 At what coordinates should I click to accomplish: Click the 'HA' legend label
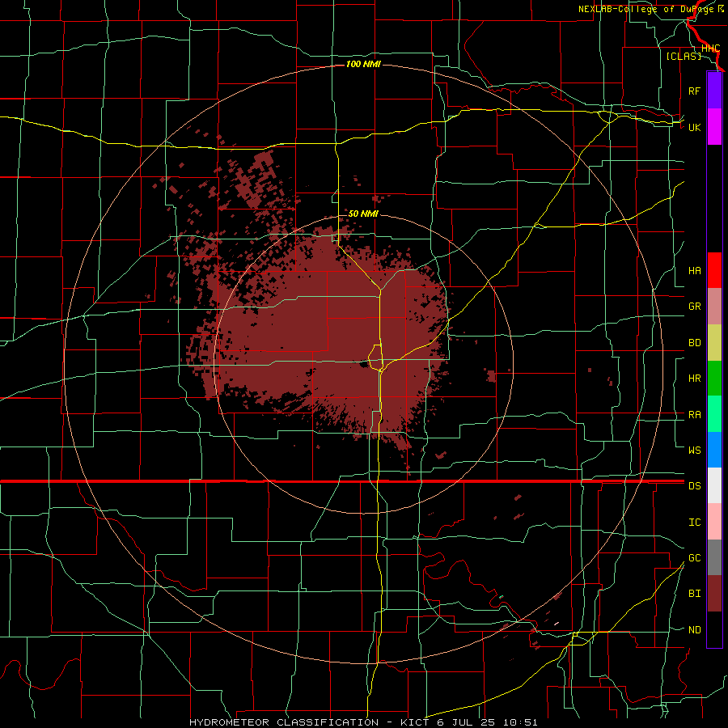(694, 270)
